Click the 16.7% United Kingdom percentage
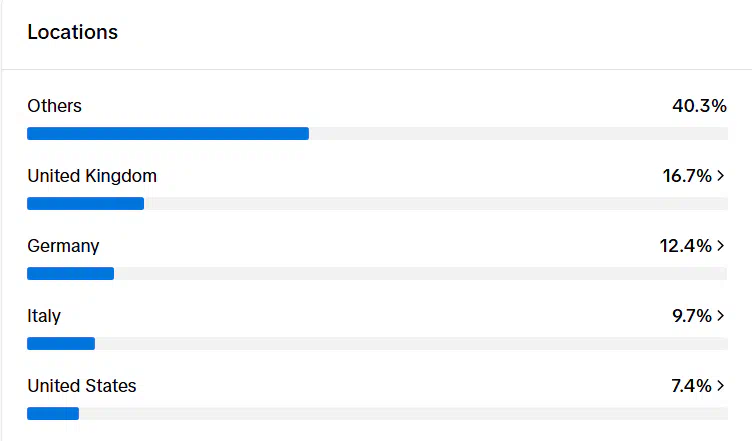752x441 pixels. click(x=687, y=176)
